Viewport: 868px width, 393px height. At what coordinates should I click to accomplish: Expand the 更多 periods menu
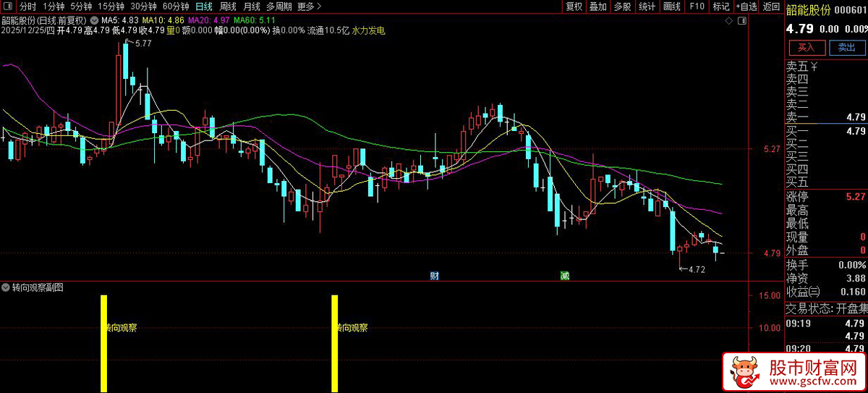click(309, 7)
